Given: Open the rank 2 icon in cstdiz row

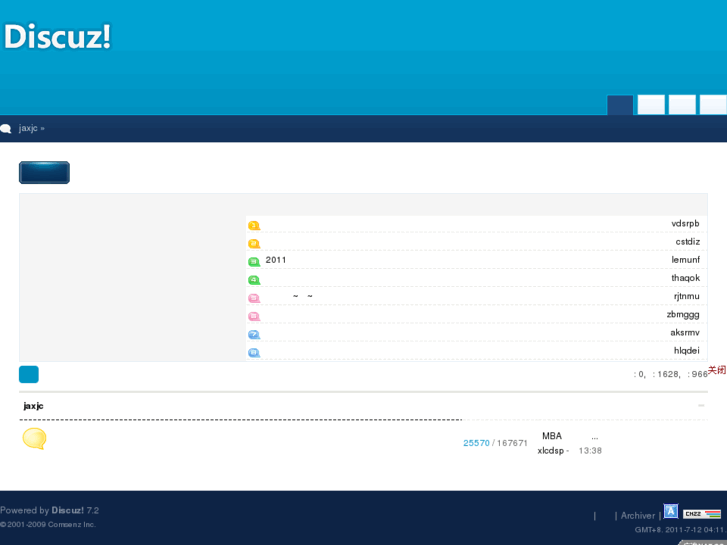Looking at the screenshot, I should pyautogui.click(x=254, y=244).
